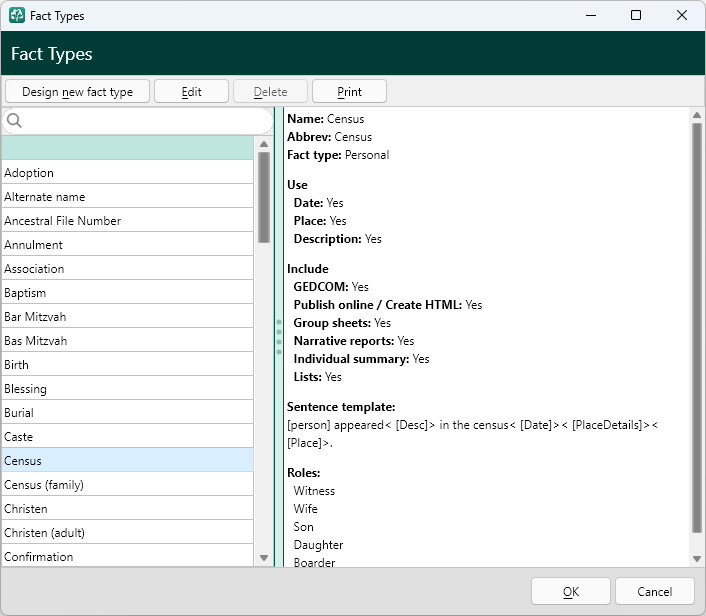Click the fact list scrollbar thumb
The height and width of the screenshot is (616, 706).
click(x=264, y=197)
